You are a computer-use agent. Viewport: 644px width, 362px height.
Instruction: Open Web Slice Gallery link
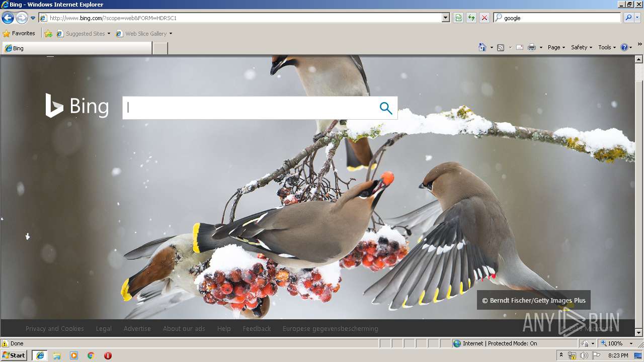click(141, 34)
